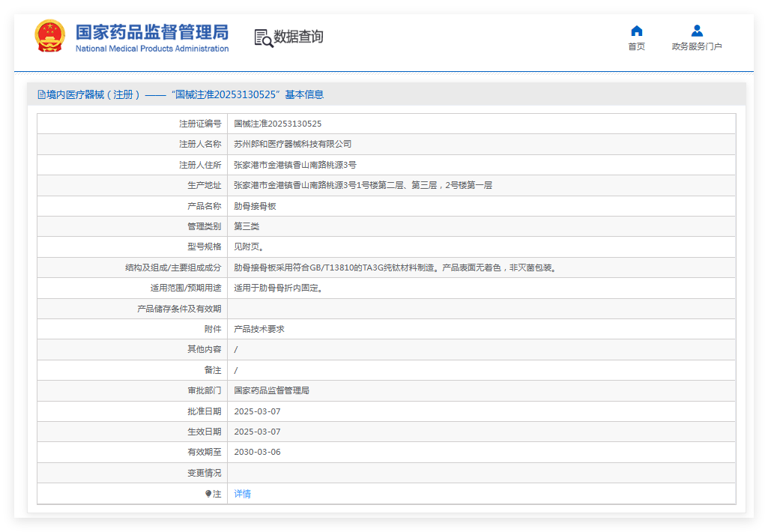Click the slash value in 其他内容 row
Screen dimensions: 768x532
point(236,350)
